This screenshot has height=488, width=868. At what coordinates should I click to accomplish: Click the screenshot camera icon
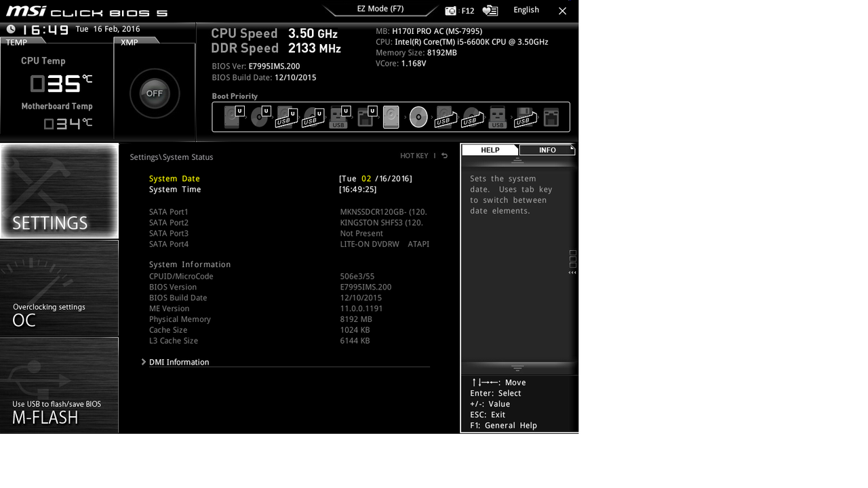451,11
